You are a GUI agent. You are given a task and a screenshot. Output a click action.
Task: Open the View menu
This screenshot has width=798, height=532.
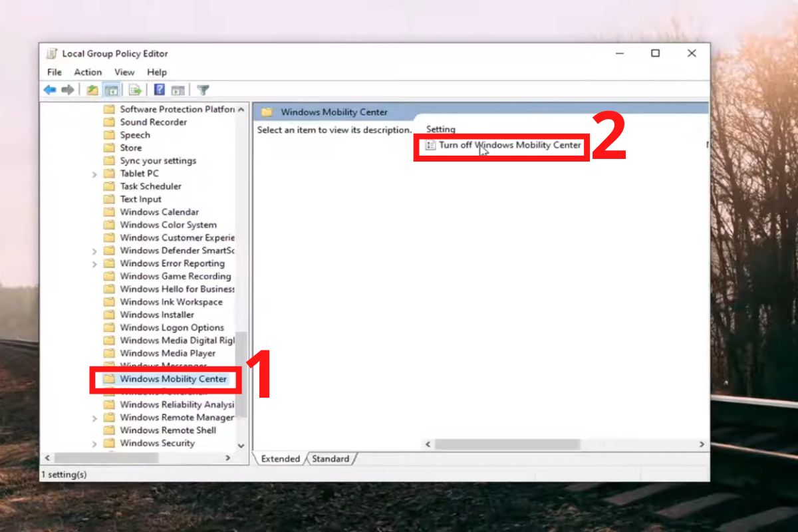[x=124, y=72]
